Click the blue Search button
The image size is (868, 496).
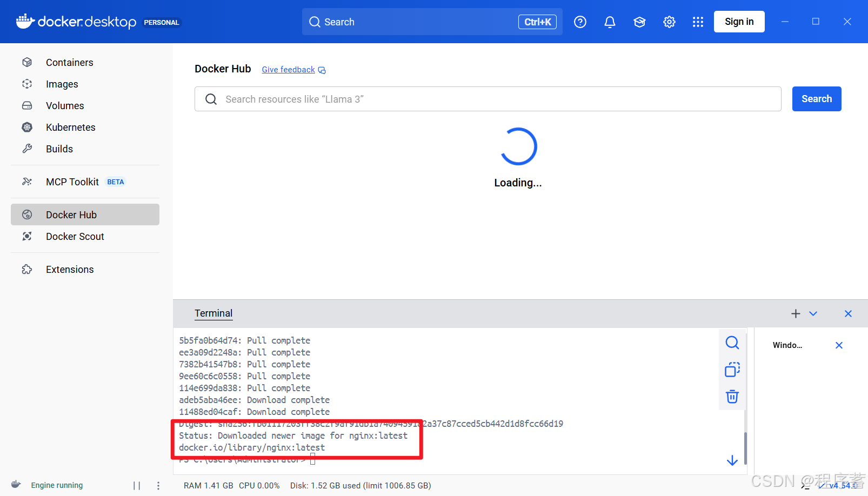817,99
